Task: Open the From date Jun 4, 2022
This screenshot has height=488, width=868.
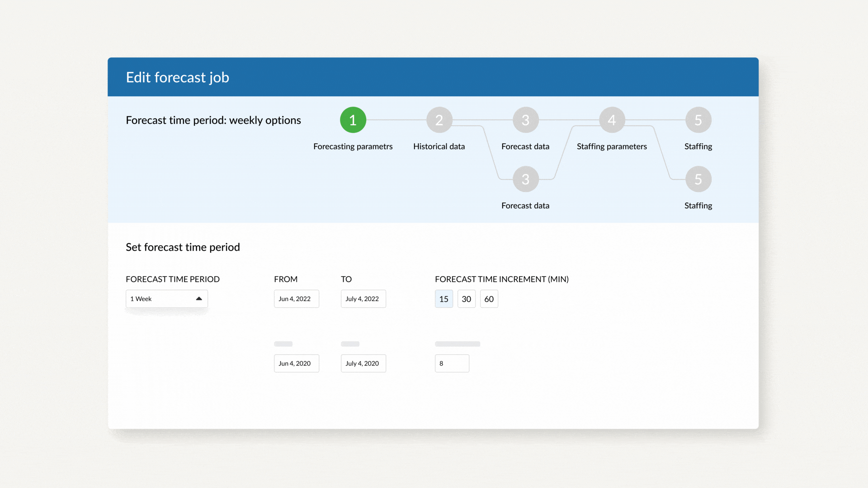Action: click(296, 299)
